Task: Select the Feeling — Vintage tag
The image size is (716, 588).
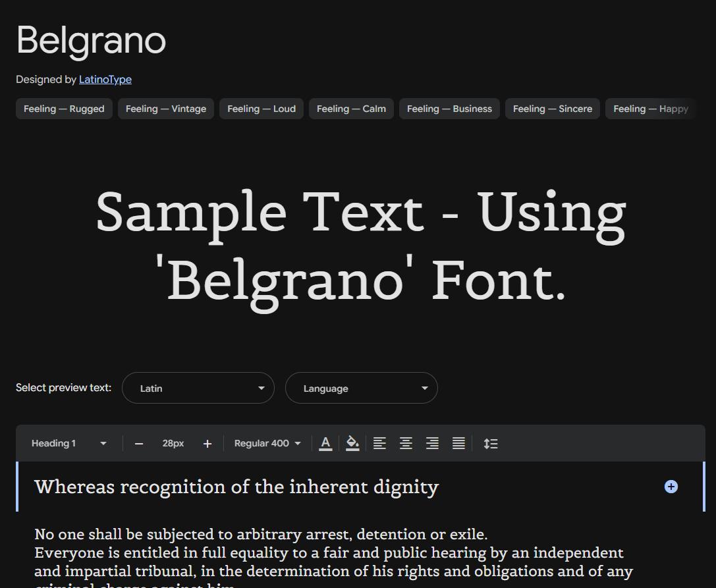Action: (x=166, y=109)
